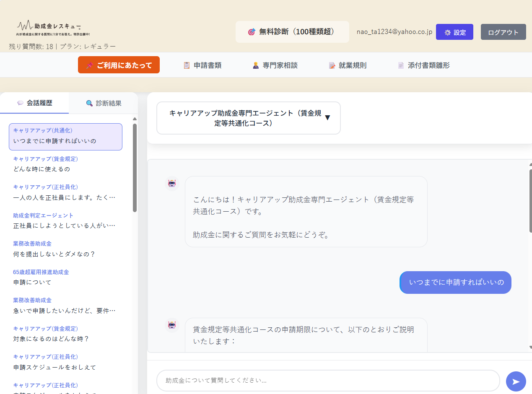532x394 pixels.
Task: Click the document icon next to 添付書類雛形
Action: (401, 65)
